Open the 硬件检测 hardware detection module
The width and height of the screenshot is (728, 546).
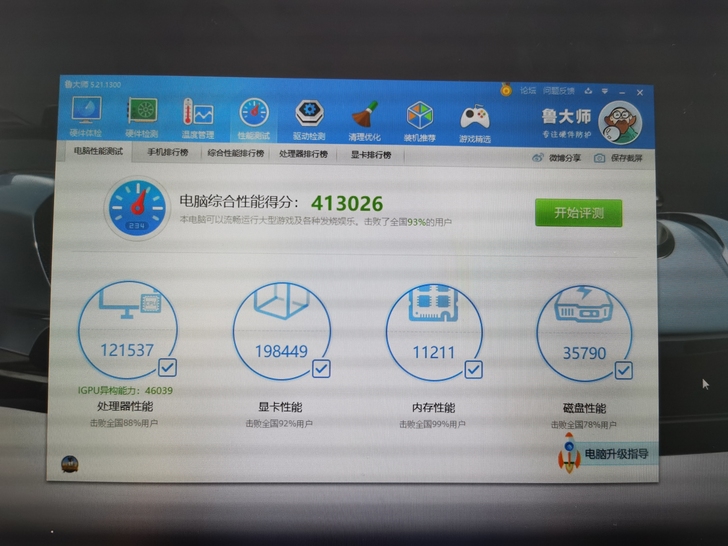pos(142,117)
